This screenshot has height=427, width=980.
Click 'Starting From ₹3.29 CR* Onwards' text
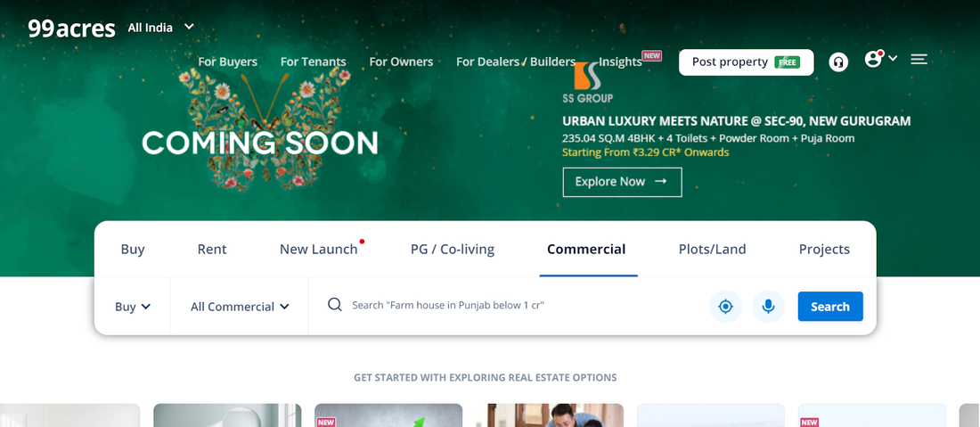click(x=645, y=152)
